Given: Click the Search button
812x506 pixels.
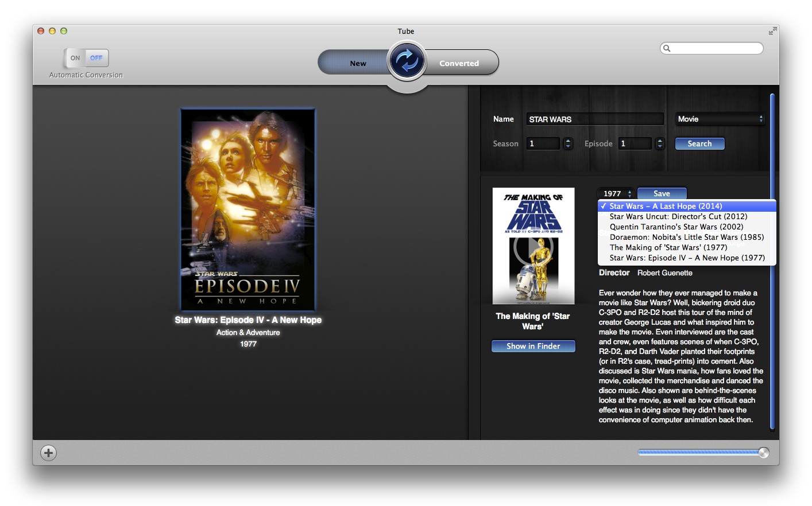Looking at the screenshot, I should pyautogui.click(x=699, y=143).
